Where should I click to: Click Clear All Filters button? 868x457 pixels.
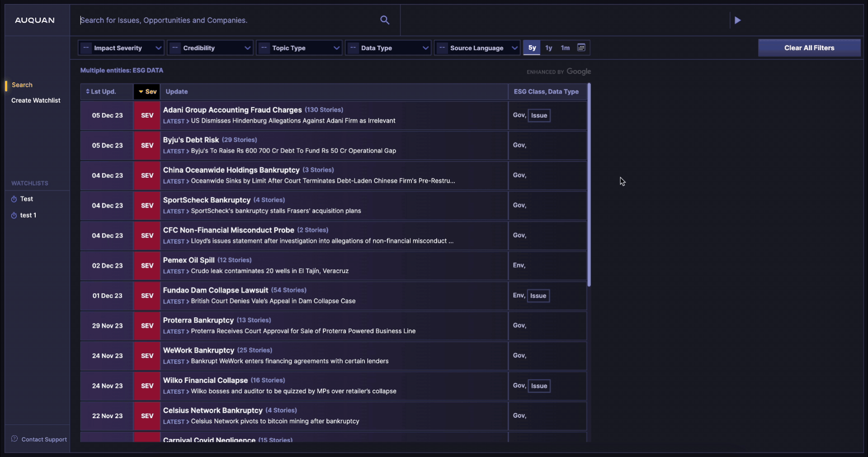[x=809, y=48]
